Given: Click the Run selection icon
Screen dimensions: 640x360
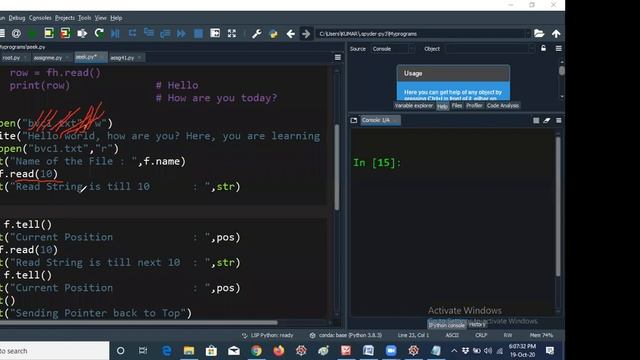Looking at the screenshot, I should click(82, 33).
